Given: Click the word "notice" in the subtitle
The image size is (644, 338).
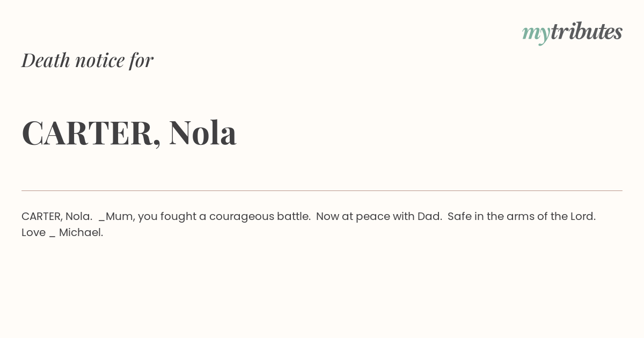Looking at the screenshot, I should [x=100, y=60].
